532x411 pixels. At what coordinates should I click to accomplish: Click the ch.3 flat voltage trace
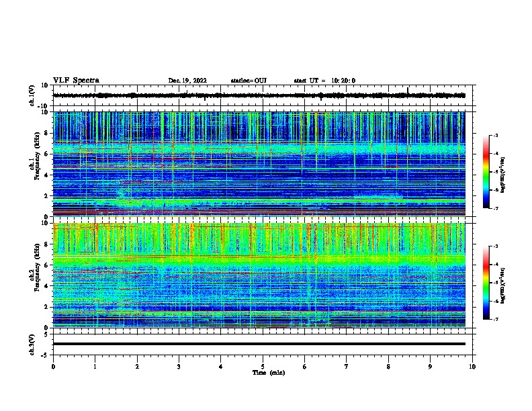pos(259,344)
